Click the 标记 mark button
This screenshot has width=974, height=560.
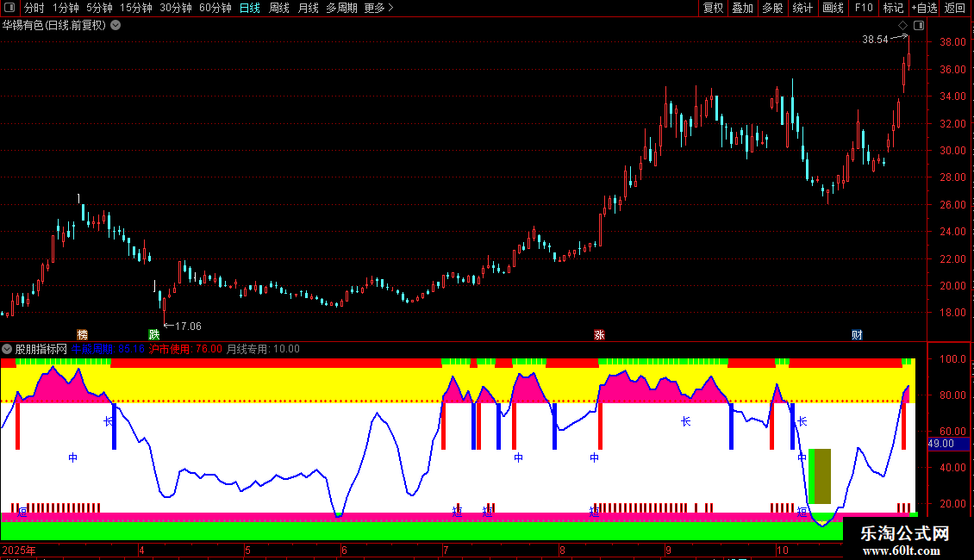pos(893,8)
